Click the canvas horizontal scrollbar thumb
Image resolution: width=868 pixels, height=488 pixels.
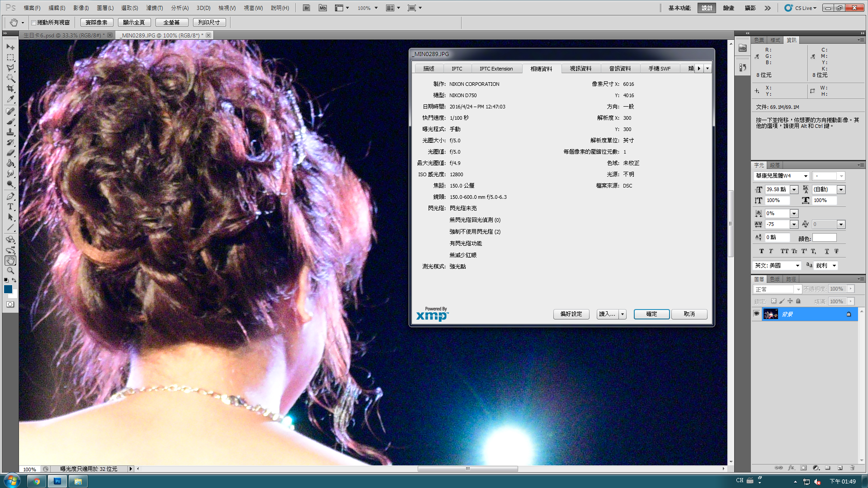467,469
